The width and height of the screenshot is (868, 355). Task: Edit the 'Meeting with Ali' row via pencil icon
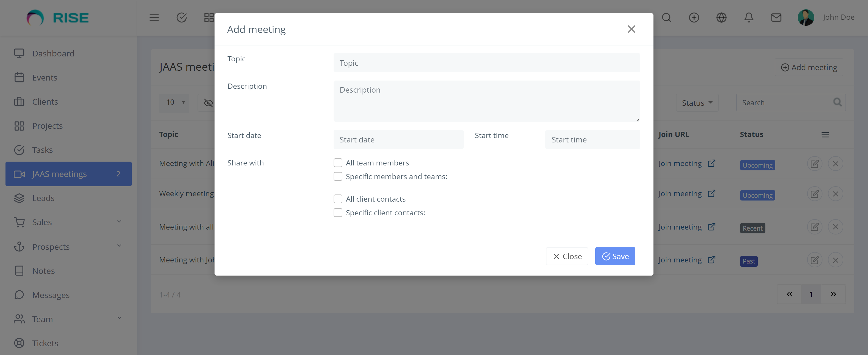coord(815,164)
